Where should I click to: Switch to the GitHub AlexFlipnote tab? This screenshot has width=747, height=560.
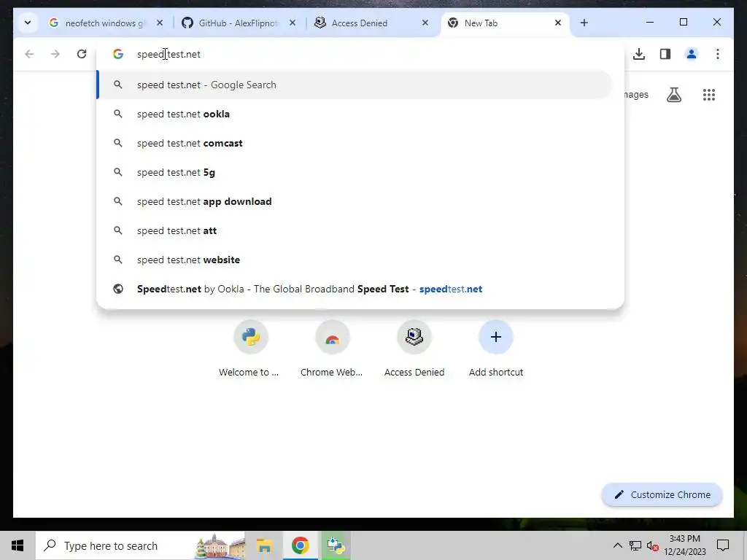click(x=239, y=23)
